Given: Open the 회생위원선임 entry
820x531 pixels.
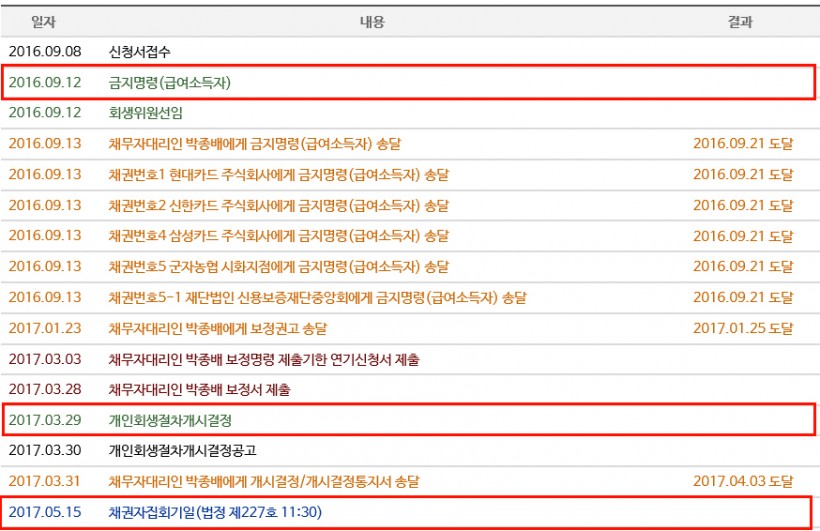Looking at the screenshot, I should [x=146, y=112].
